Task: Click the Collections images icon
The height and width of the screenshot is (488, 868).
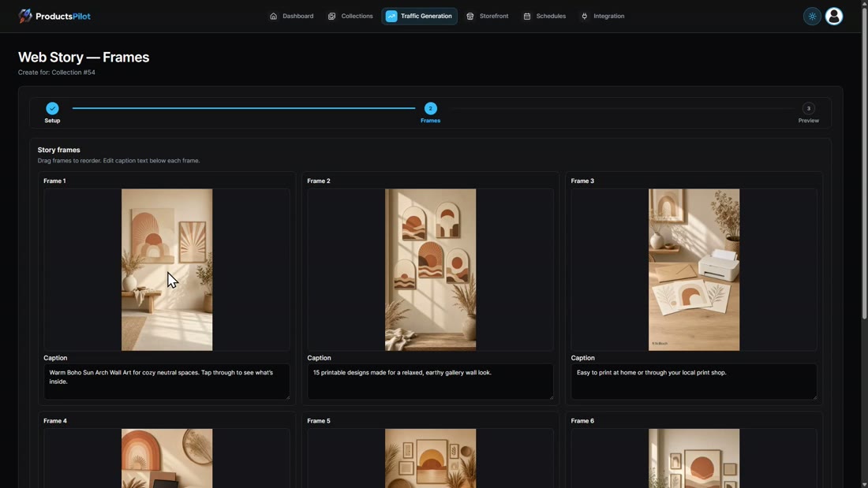Action: [331, 16]
